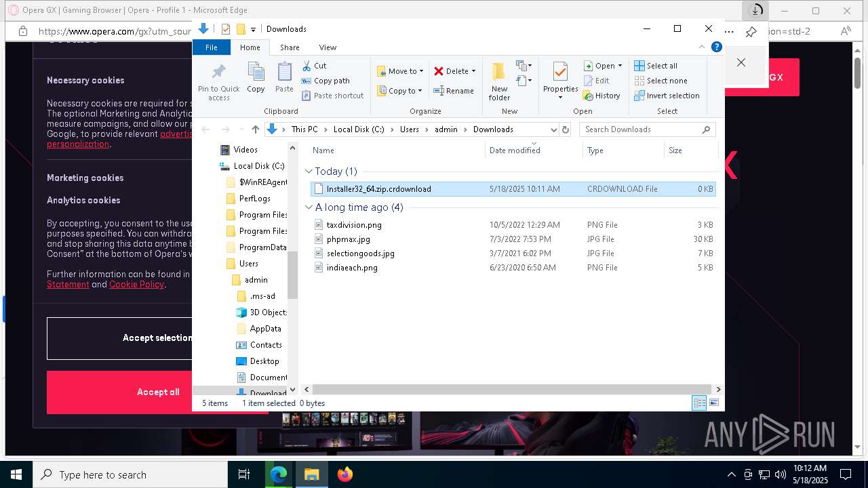Open the taskbar notification center
The height and width of the screenshot is (488, 868).
coord(846,474)
